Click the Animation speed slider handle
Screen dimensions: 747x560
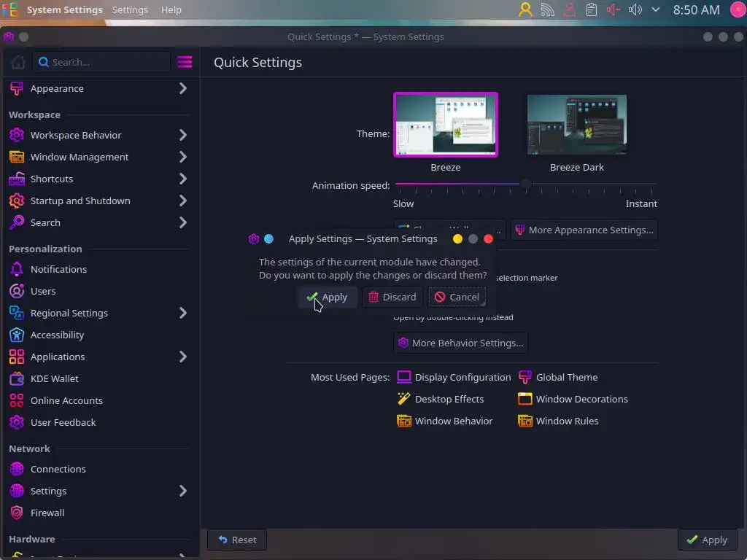tap(525, 184)
